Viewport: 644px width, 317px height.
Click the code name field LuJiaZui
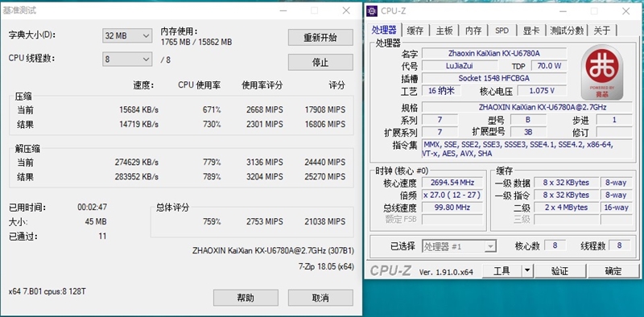coord(459,66)
